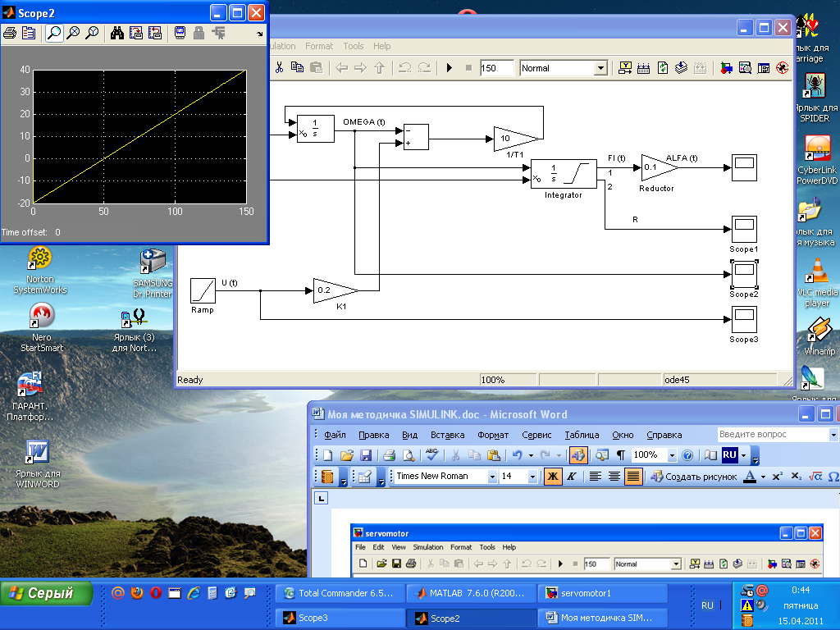
Task: Apply superscript x² in Word toolbar
Action: [x=778, y=477]
